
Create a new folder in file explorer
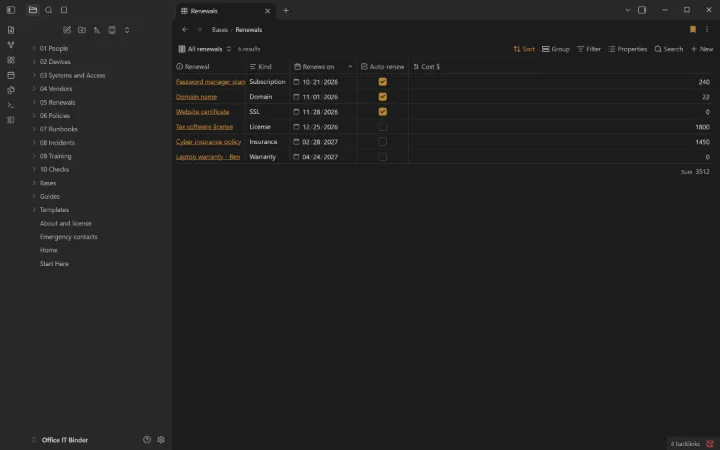[82, 30]
